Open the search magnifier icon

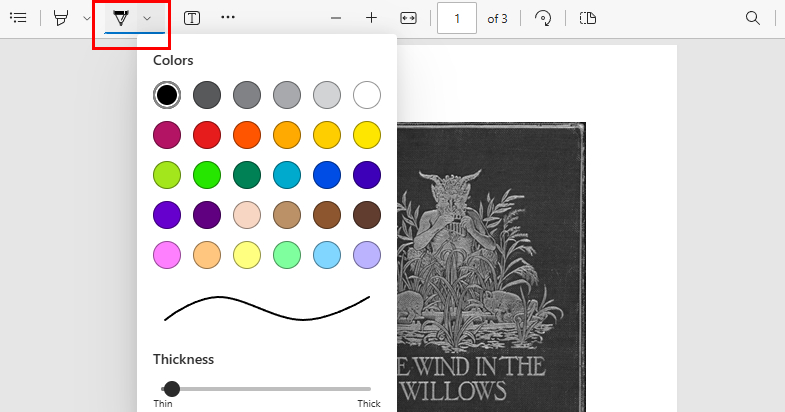[752, 19]
